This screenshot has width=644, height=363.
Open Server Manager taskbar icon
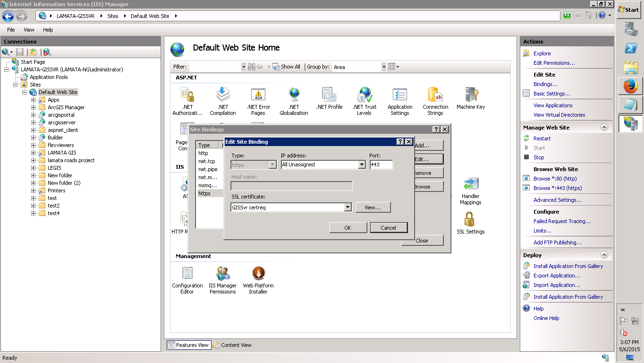coord(630,29)
